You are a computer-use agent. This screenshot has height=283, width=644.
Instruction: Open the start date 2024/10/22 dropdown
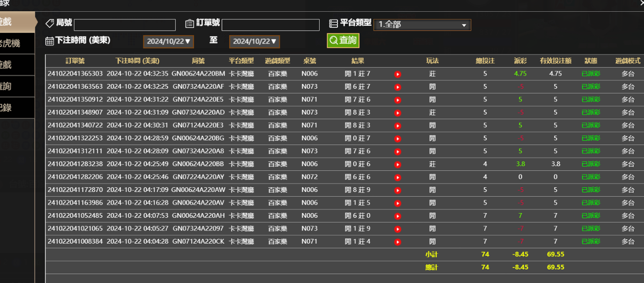pos(168,41)
